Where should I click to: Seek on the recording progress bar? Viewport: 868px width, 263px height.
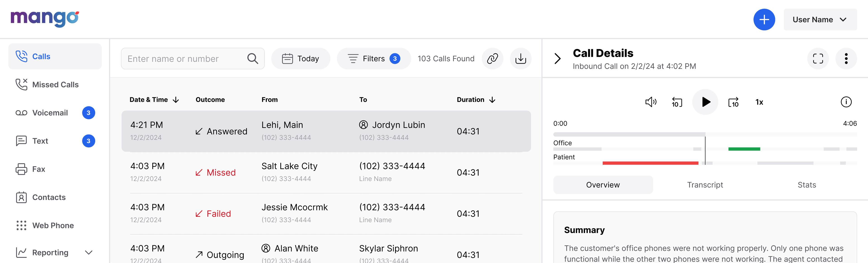coord(705,135)
